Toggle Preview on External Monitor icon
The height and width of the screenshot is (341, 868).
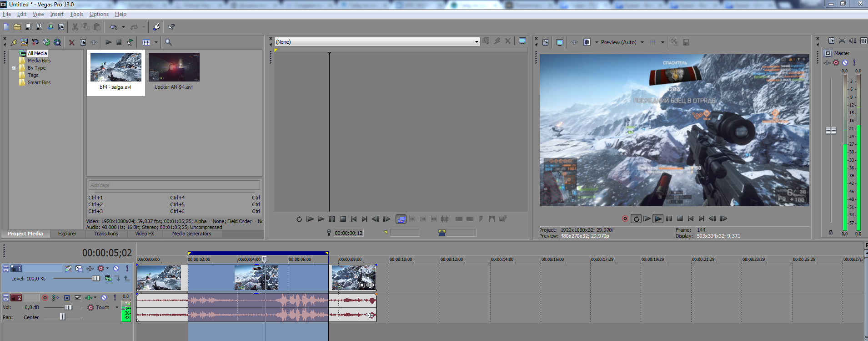pyautogui.click(x=560, y=42)
